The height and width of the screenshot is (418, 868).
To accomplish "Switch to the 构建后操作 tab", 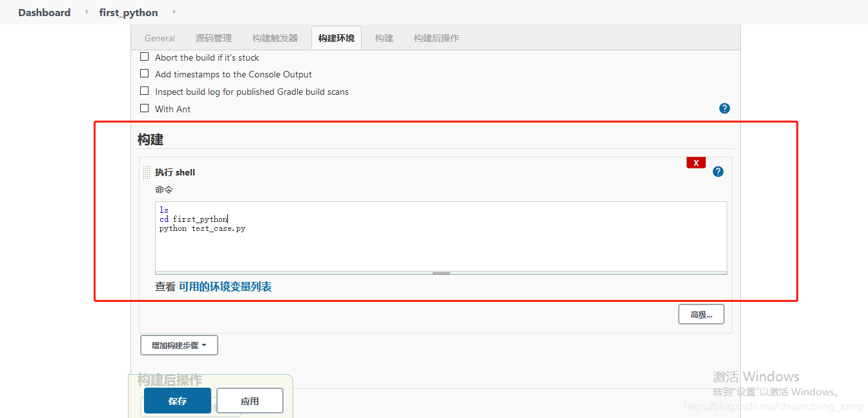I will [436, 37].
